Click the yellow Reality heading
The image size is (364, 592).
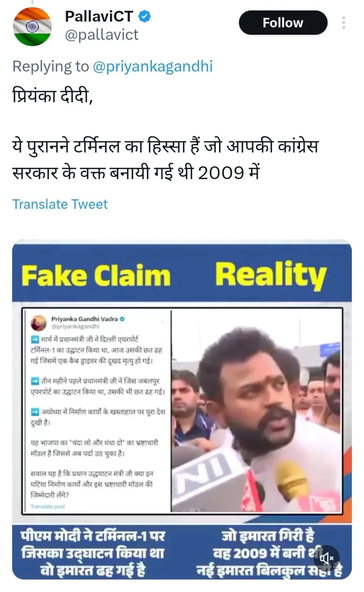click(271, 275)
